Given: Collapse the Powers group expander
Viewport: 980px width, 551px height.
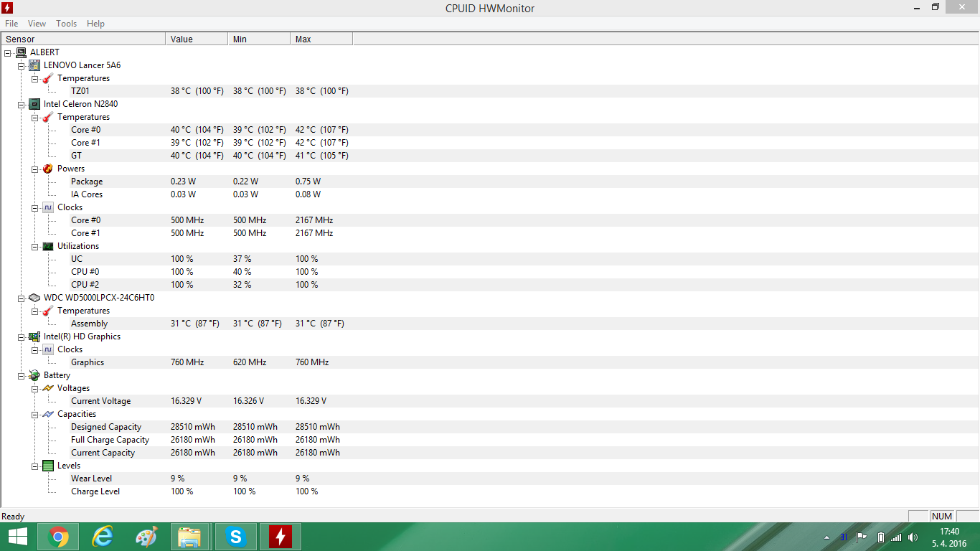Looking at the screenshot, I should click(35, 169).
